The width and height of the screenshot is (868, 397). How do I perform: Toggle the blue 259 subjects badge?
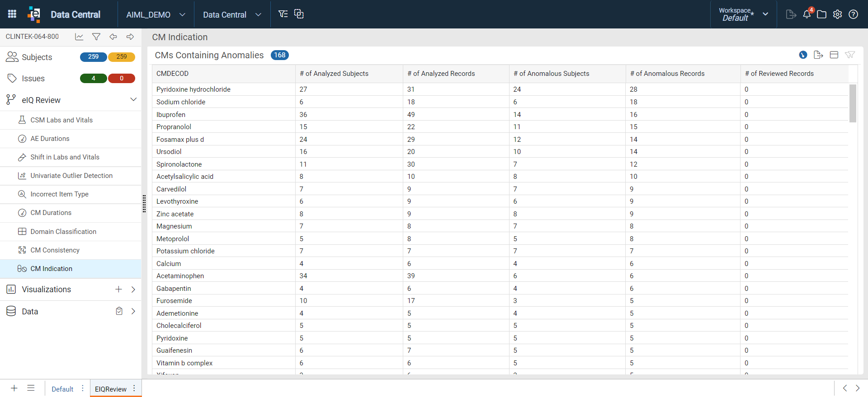pos(93,57)
